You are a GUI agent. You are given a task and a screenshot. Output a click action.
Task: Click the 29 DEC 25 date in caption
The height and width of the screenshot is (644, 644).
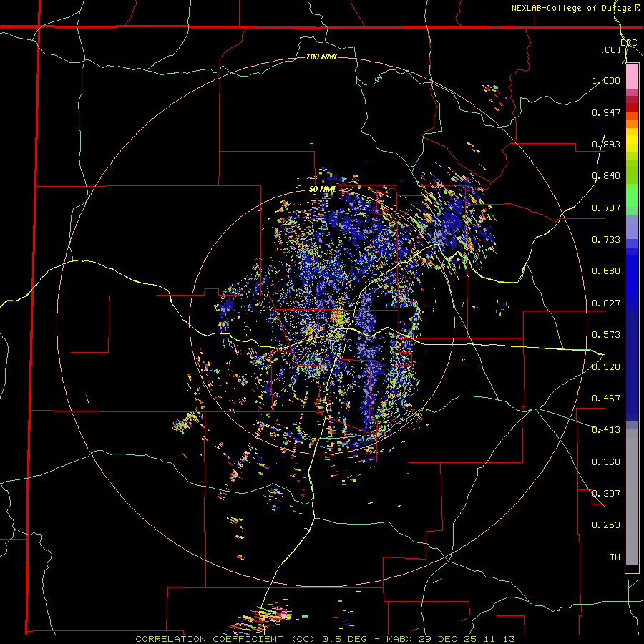coord(448,639)
